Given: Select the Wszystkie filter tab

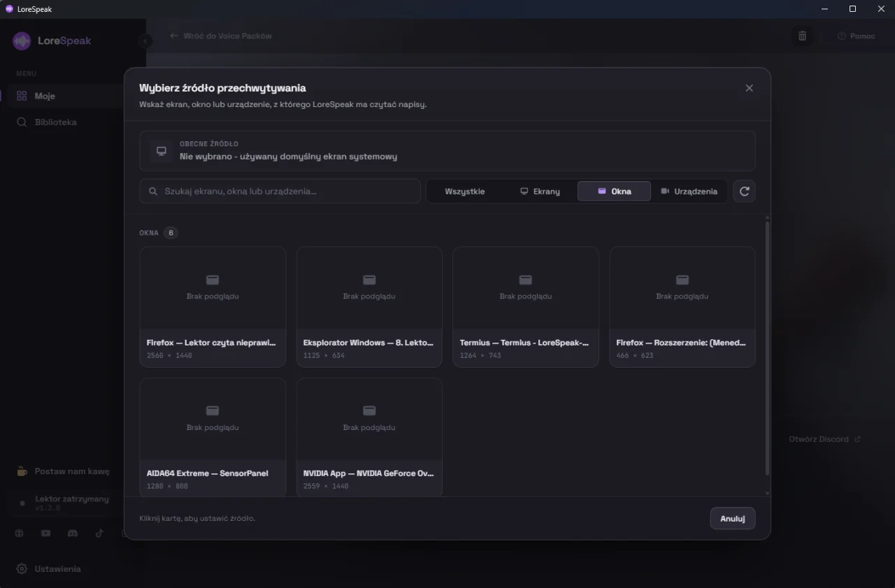Looking at the screenshot, I should (x=465, y=192).
